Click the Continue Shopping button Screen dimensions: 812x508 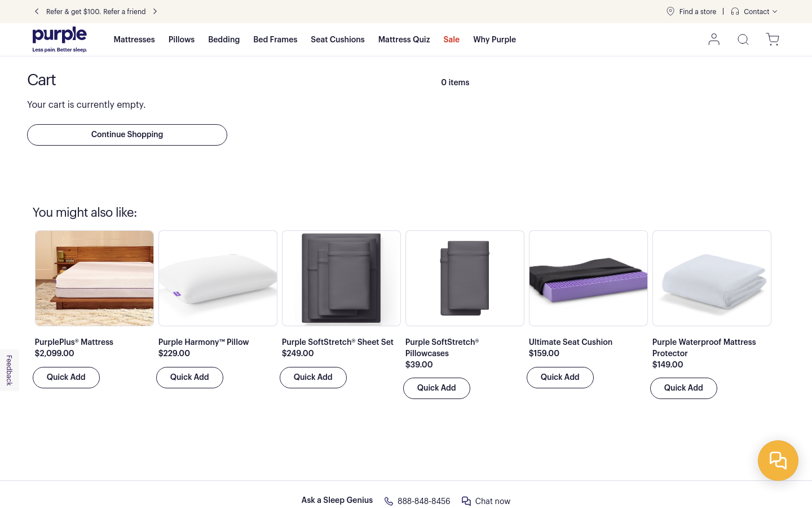pos(127,135)
